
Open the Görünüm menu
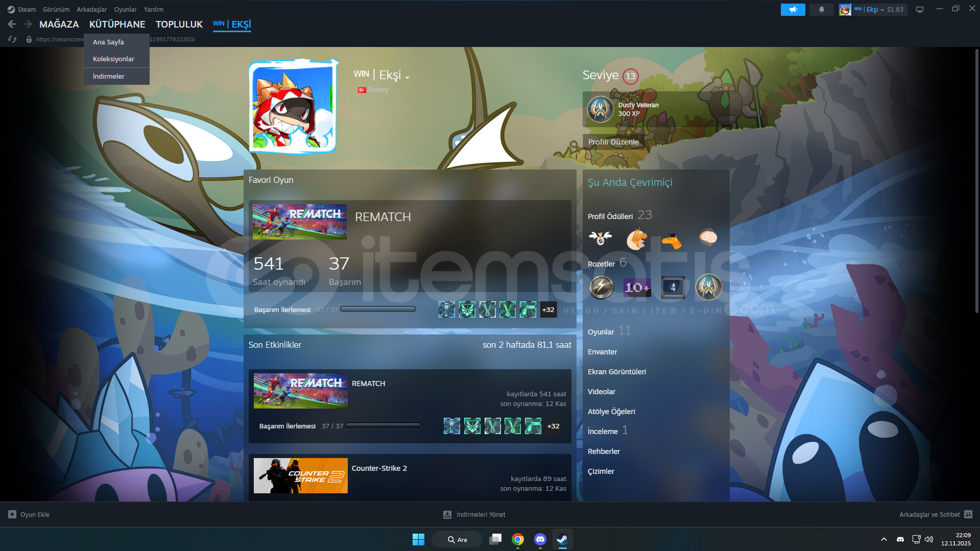[56, 9]
